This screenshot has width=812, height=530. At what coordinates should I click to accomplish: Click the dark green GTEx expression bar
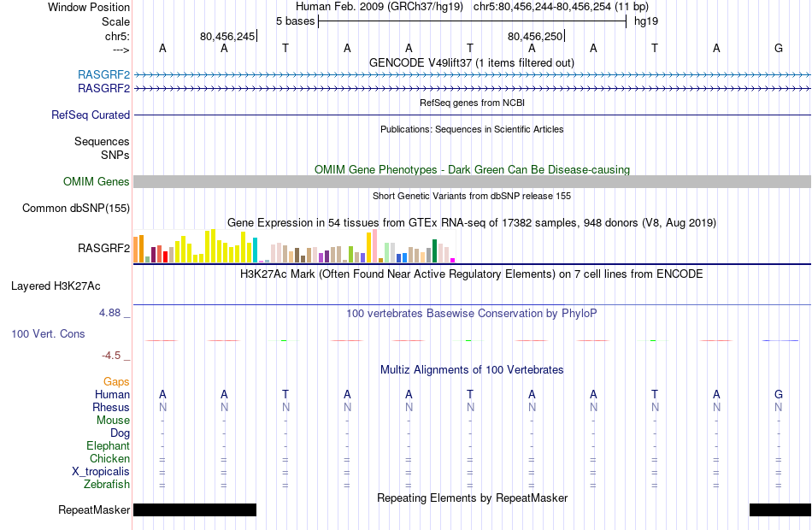tap(434, 250)
